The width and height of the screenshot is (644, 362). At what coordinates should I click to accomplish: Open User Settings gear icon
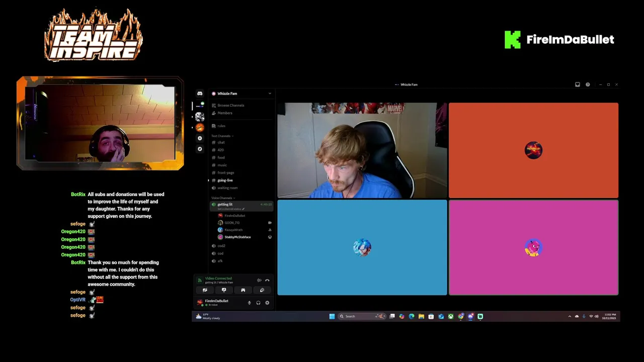(267, 303)
